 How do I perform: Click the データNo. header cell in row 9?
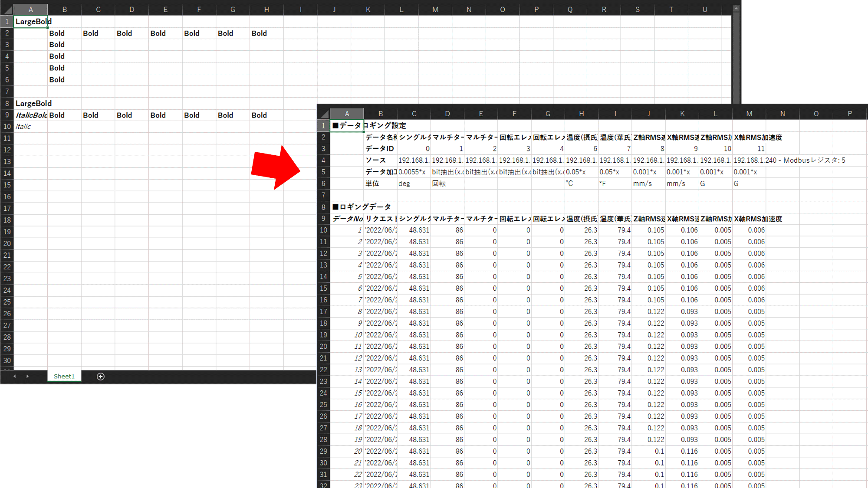pos(347,219)
